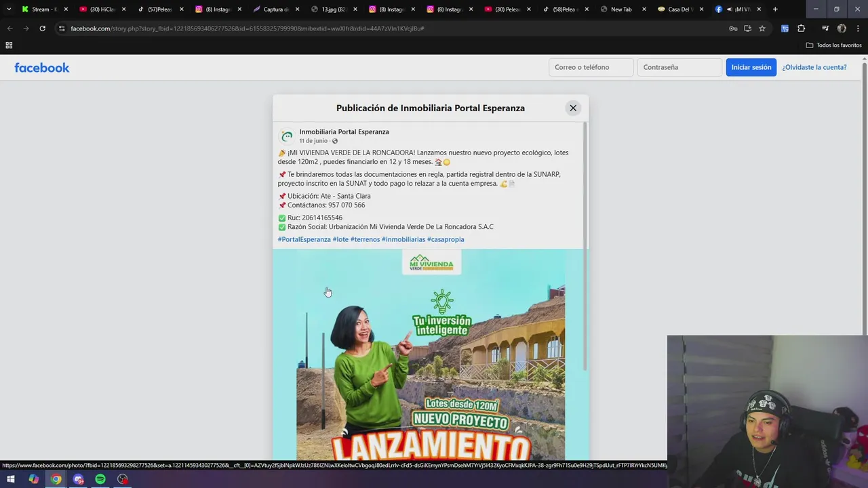
Task: Click the install app icon in address bar
Action: tap(747, 28)
